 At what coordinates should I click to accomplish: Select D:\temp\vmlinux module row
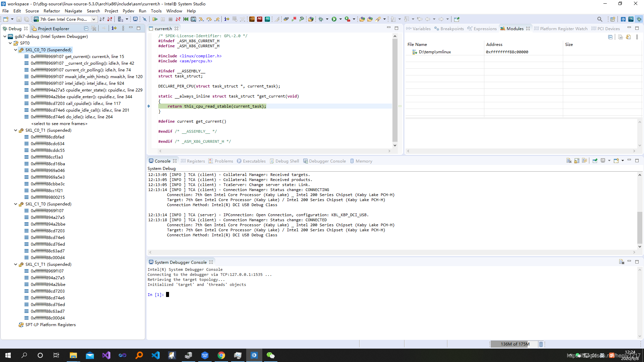(x=523, y=52)
